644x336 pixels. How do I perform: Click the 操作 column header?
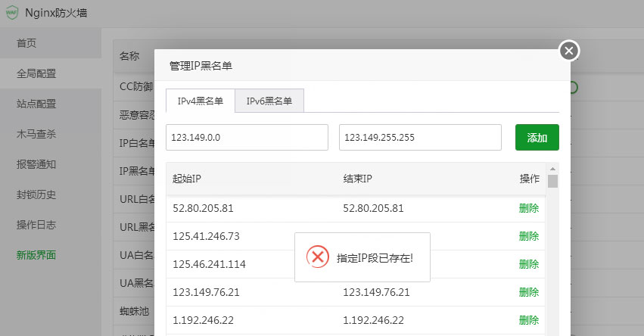click(x=530, y=179)
